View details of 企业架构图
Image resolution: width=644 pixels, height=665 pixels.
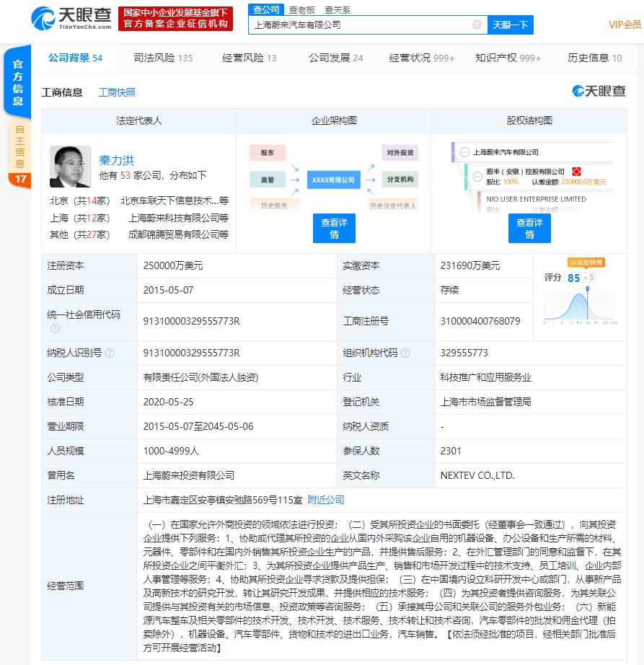(334, 228)
